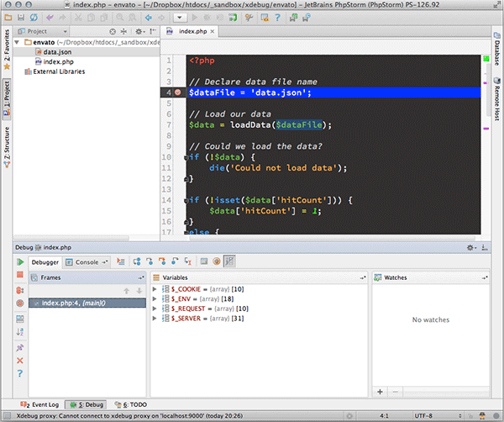Viewport: 504px width, 422px height.
Task: Hide the Project panel
Action: [153, 31]
